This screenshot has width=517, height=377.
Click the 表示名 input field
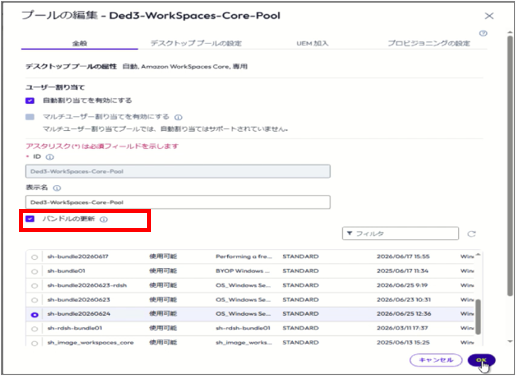click(178, 202)
